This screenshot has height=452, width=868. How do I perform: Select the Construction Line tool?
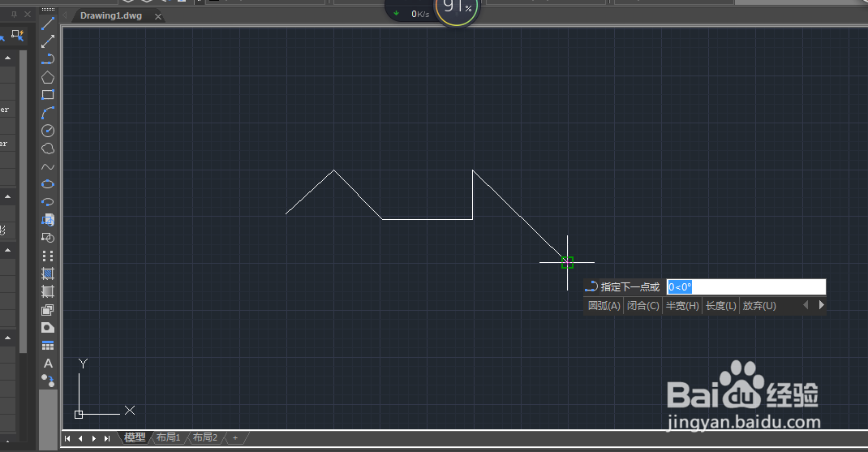click(x=48, y=41)
